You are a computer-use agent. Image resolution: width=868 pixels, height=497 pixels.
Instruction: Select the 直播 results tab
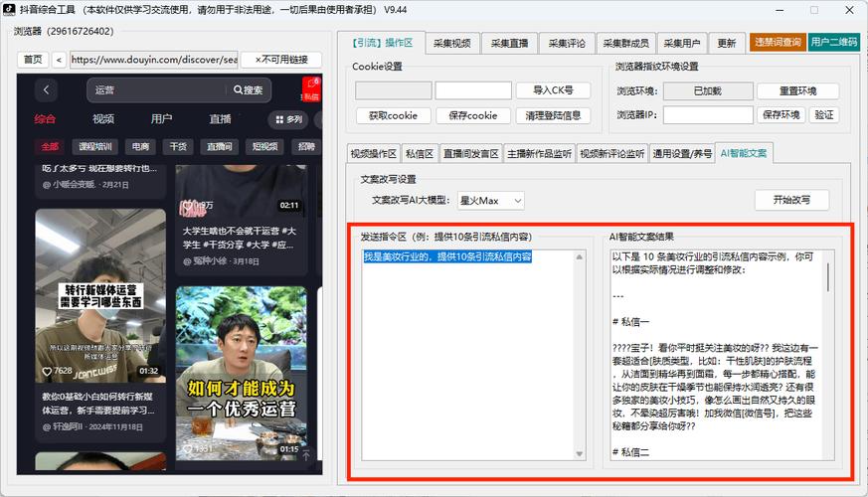[x=220, y=119]
